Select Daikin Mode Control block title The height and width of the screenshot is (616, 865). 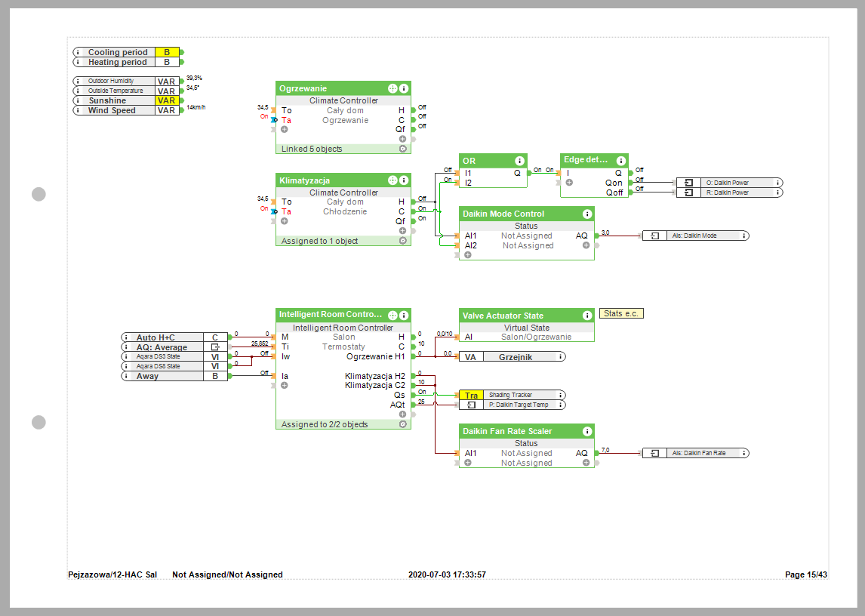click(503, 214)
